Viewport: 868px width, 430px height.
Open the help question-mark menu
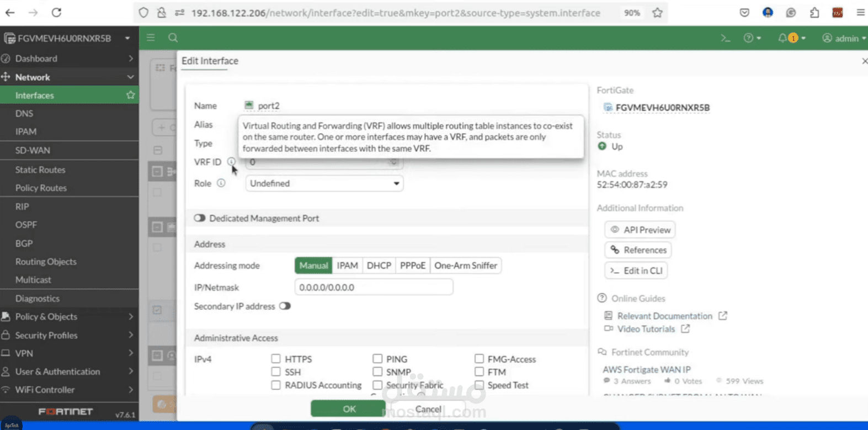[x=752, y=38]
